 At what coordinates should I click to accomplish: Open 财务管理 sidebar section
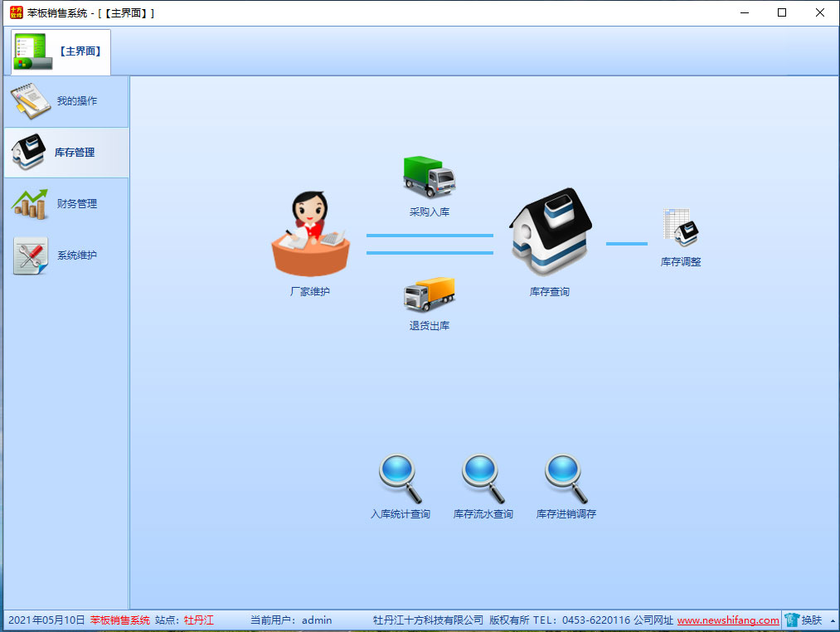(66, 204)
